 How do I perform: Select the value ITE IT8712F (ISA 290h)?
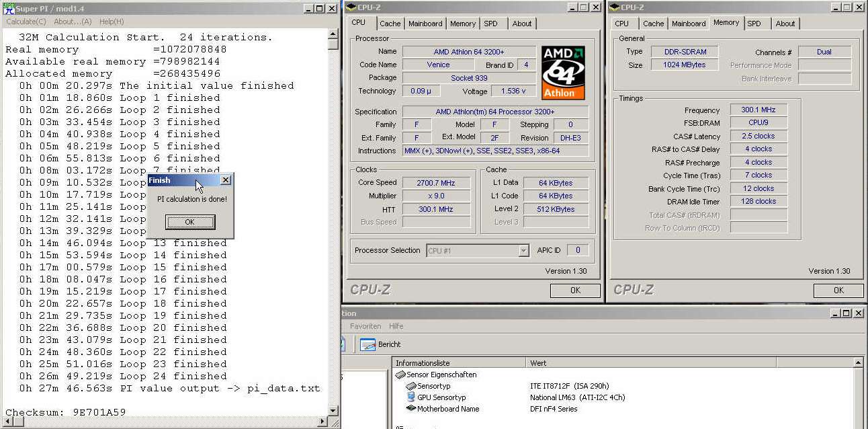571,386
